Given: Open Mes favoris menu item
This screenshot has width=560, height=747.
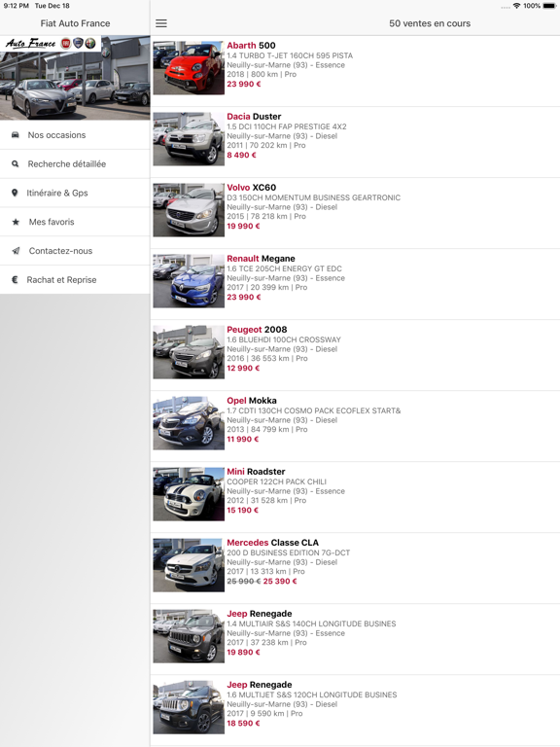Looking at the screenshot, I should point(75,222).
